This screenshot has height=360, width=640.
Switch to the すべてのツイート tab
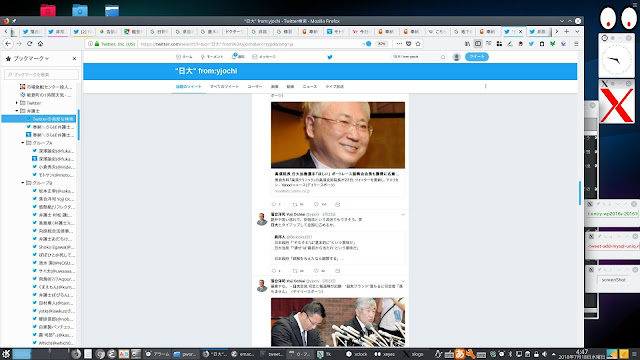click(x=224, y=87)
